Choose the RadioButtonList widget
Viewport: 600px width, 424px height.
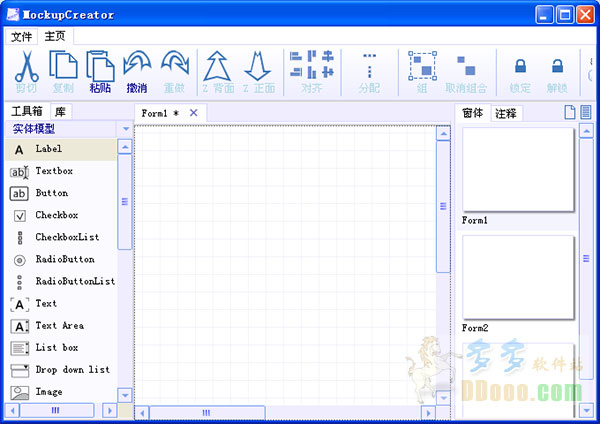point(61,282)
